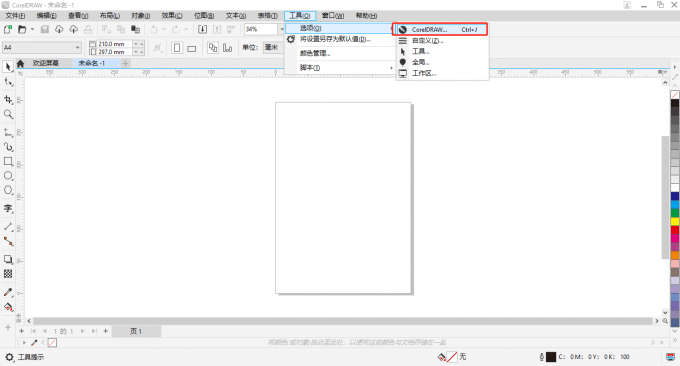Click the page width 210.0 mm field
This screenshot has width=680, height=366.
(x=114, y=44)
